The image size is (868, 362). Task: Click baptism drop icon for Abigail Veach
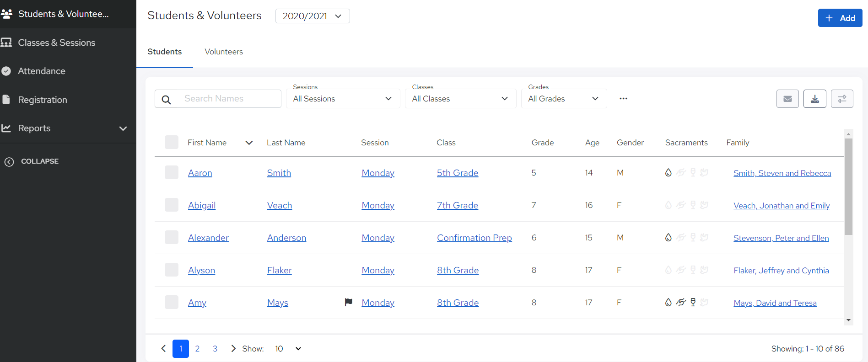pos(669,205)
